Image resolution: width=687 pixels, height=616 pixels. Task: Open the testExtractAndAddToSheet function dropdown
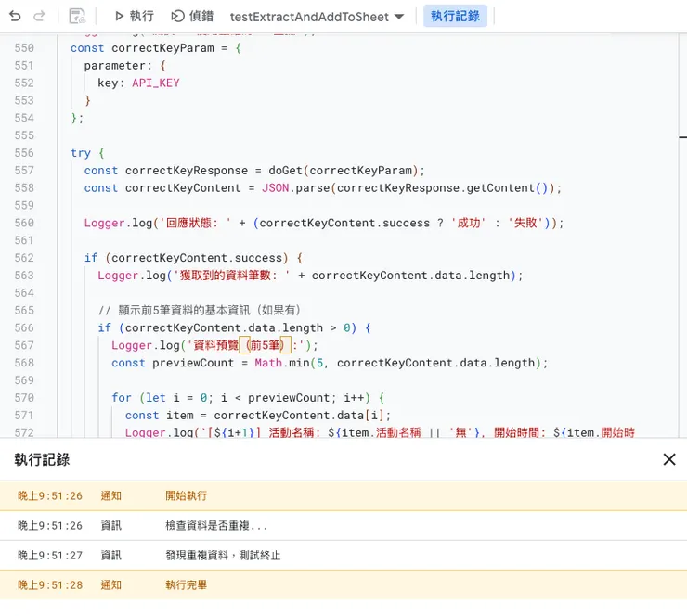pyautogui.click(x=317, y=17)
